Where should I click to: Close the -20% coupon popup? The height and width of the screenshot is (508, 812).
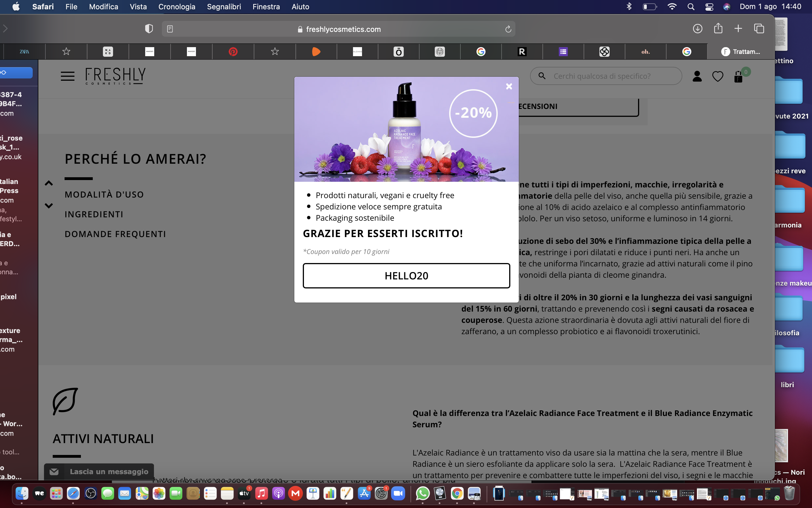(509, 86)
